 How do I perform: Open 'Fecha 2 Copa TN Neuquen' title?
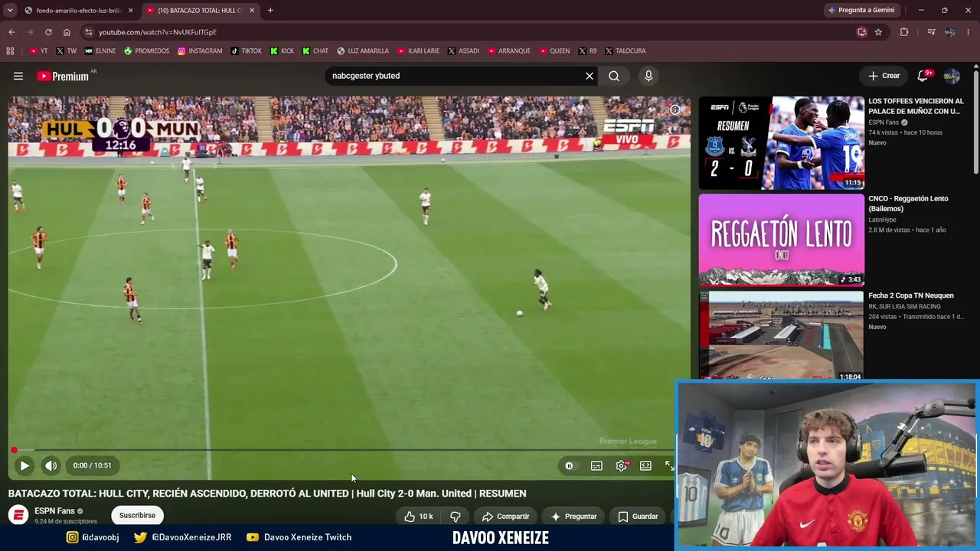[x=911, y=295]
